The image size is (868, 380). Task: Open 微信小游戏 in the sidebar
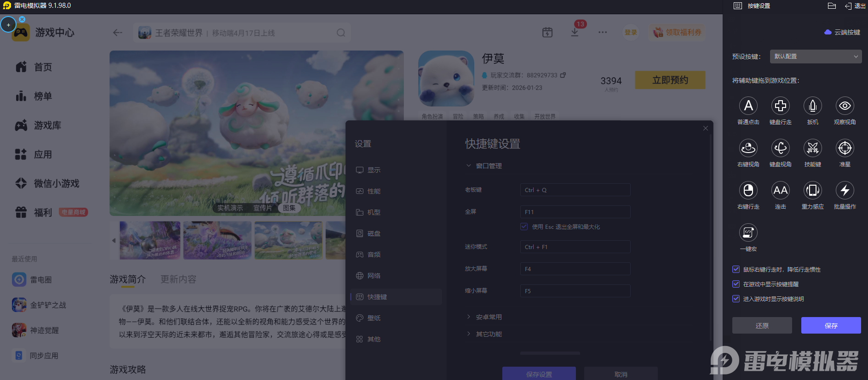point(47,183)
